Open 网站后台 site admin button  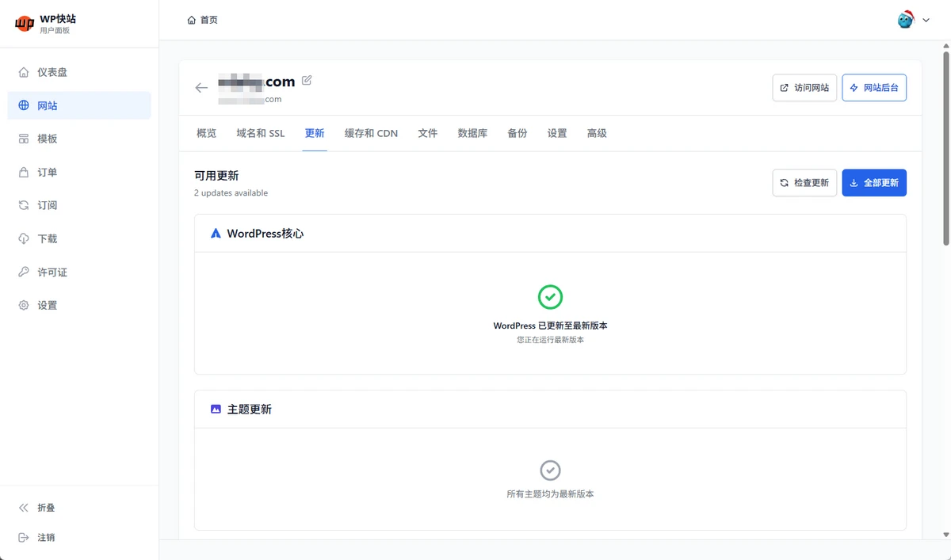coord(873,88)
